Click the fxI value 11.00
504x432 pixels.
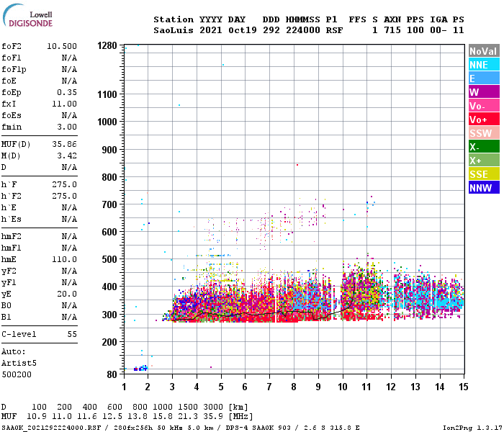pos(65,104)
